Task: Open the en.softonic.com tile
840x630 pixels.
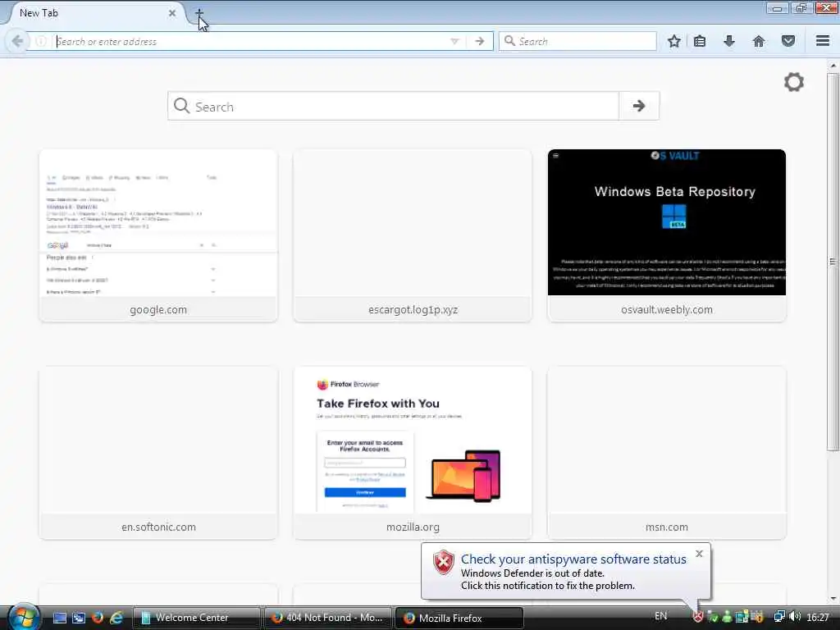Action: (158, 453)
